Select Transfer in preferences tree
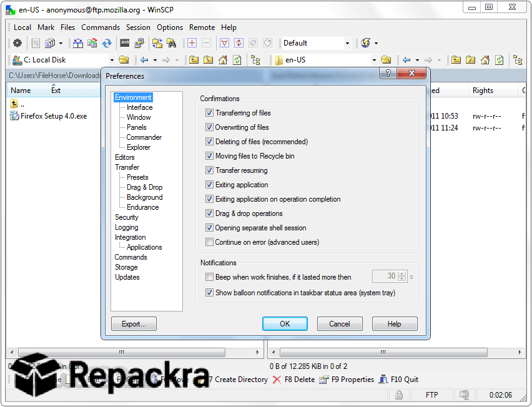Image resolution: width=532 pixels, height=407 pixels. (127, 167)
